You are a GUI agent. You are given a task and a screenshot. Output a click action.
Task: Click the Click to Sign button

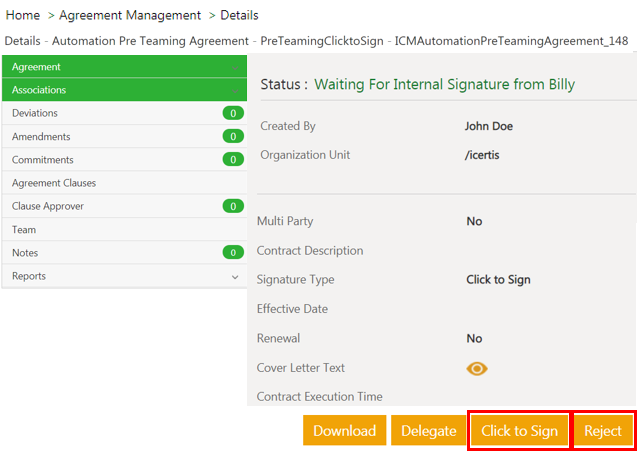coord(519,431)
